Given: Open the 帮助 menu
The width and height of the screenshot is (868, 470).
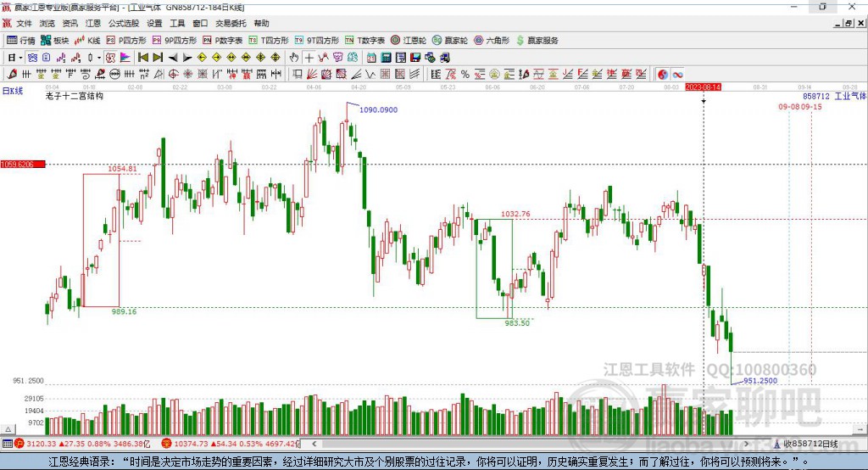Looking at the screenshot, I should 261,23.
